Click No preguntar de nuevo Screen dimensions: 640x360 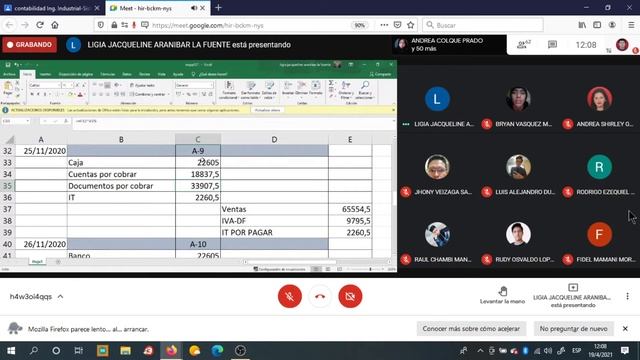coord(573,329)
